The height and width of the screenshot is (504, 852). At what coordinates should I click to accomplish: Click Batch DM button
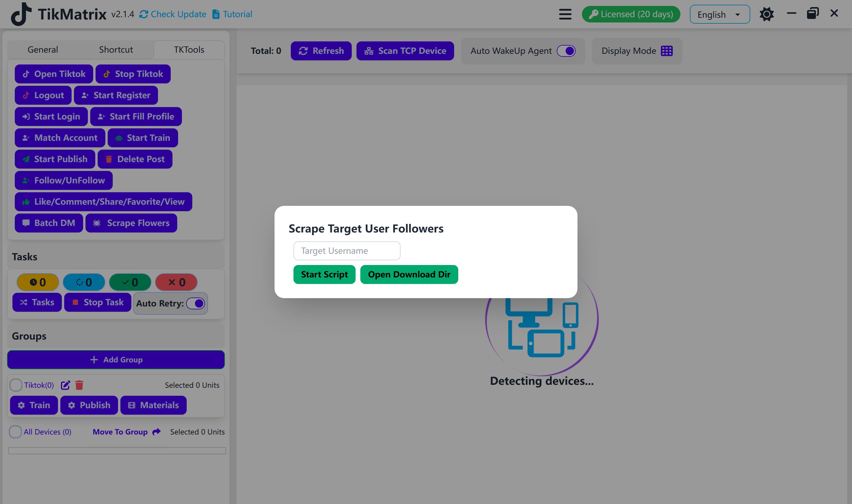point(49,223)
